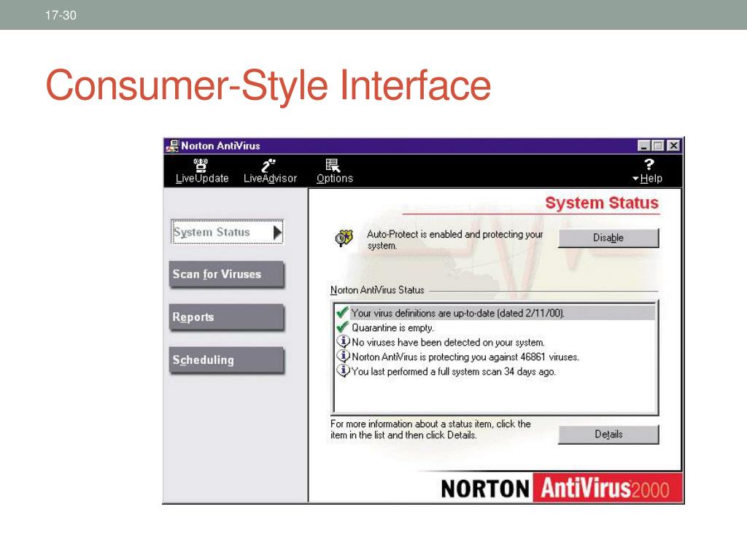Select the System Status sidebar item
Image resolution: width=747 pixels, height=560 pixels.
[228, 232]
